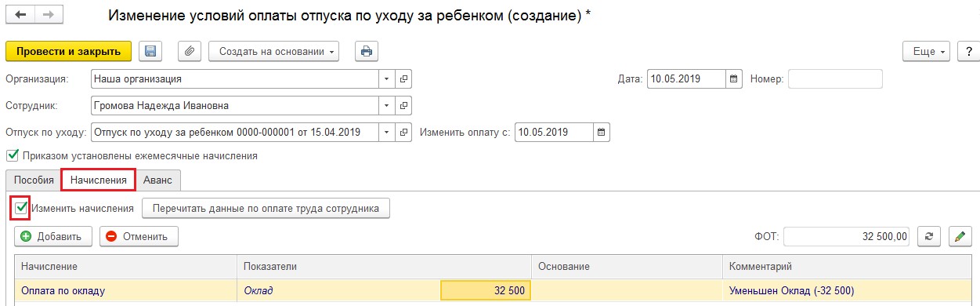980x306 pixels.
Task: Click the save diskette icon
Action: (150, 52)
